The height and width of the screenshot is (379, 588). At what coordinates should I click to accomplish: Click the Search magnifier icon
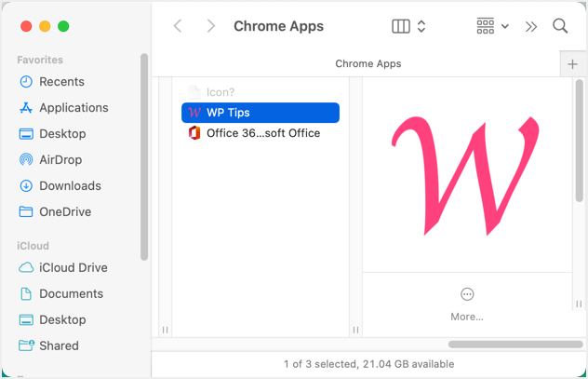click(560, 26)
